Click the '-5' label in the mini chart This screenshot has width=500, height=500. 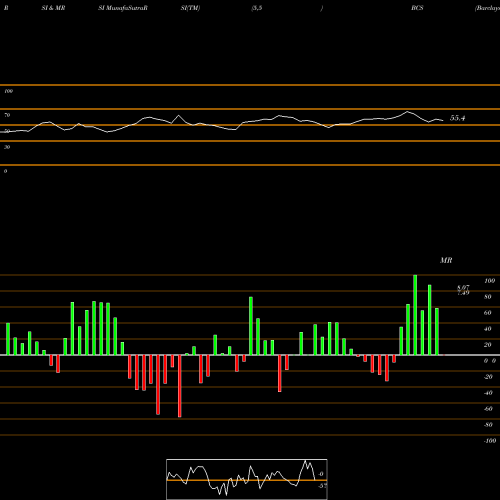point(322,486)
